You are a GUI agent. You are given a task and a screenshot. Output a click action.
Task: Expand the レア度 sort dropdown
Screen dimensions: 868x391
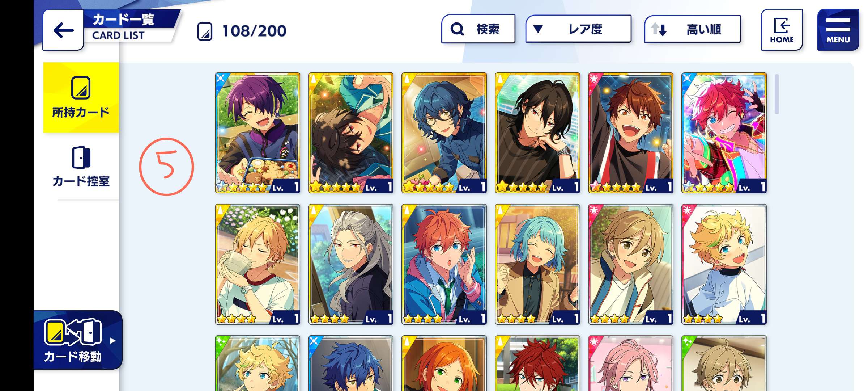tap(578, 29)
